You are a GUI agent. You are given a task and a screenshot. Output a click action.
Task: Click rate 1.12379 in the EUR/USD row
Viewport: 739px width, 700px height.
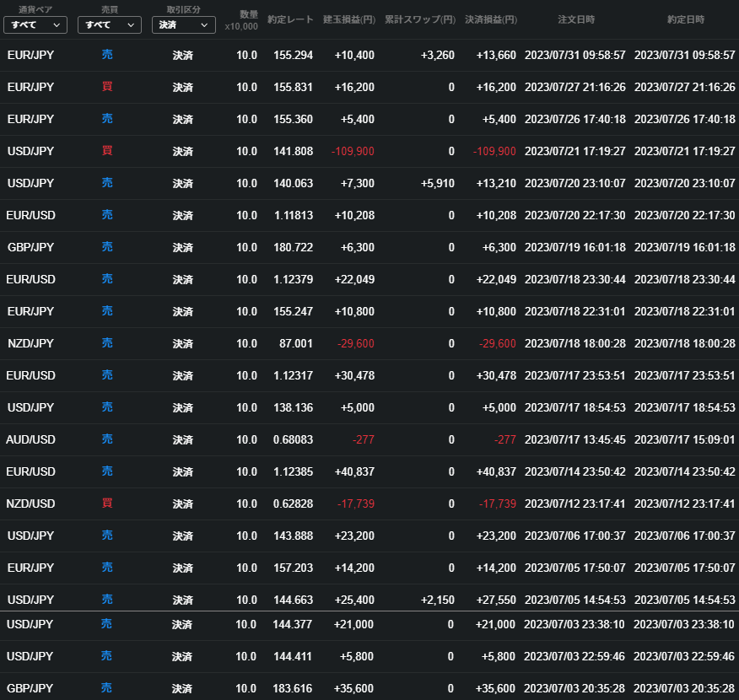point(293,279)
